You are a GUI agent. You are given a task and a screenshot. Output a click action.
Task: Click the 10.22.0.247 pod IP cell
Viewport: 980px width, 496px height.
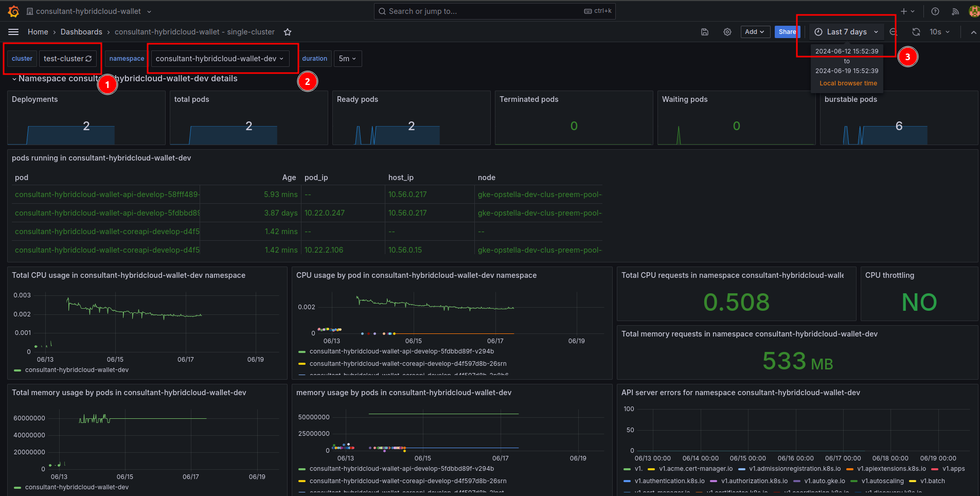[325, 213]
